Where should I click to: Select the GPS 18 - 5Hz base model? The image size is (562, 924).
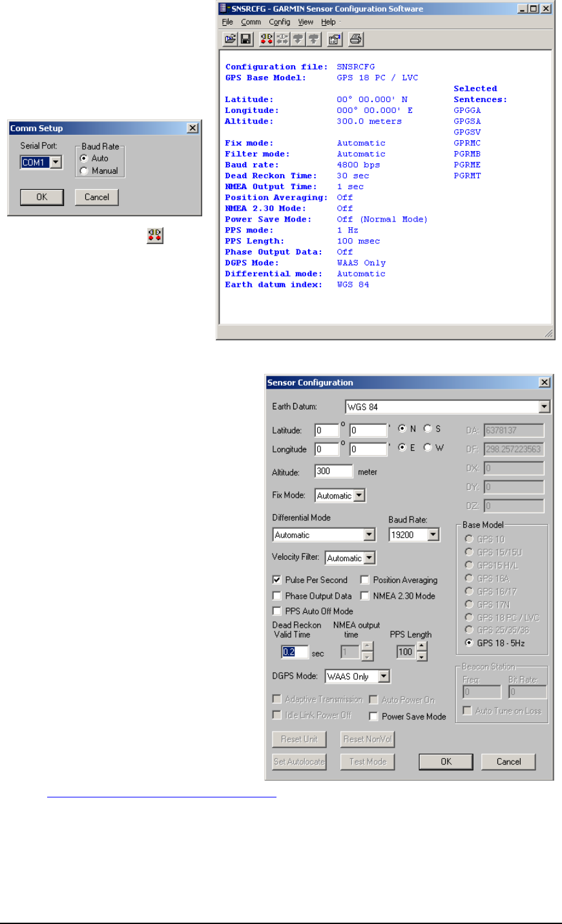pos(469,643)
